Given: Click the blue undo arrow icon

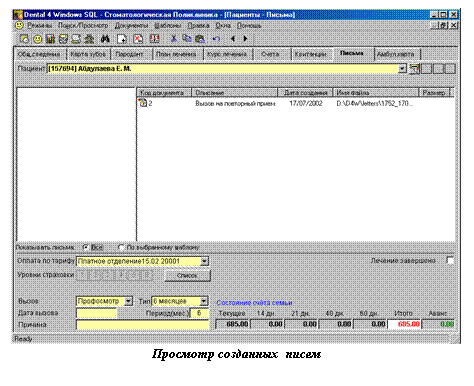Looking at the screenshot, I should coord(216,39).
